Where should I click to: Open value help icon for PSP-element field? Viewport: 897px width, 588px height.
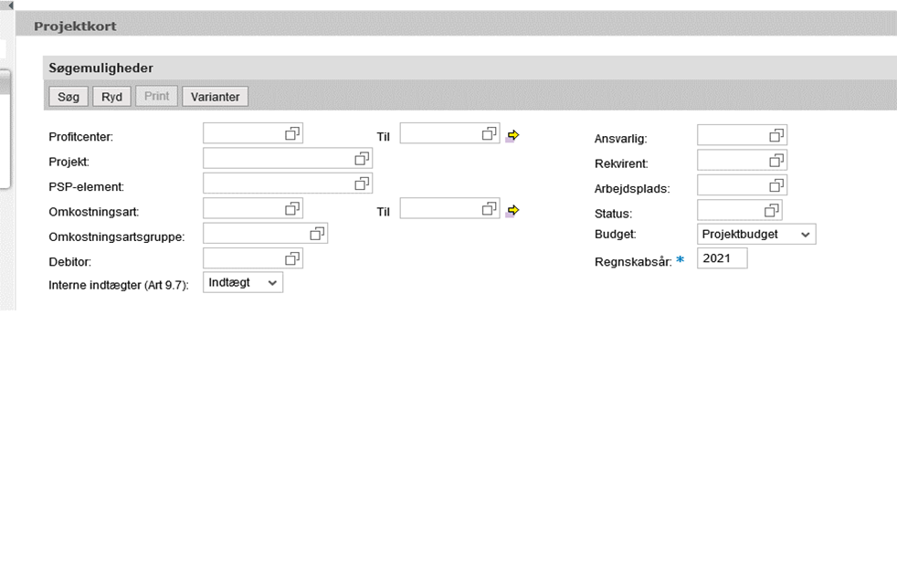362,184
